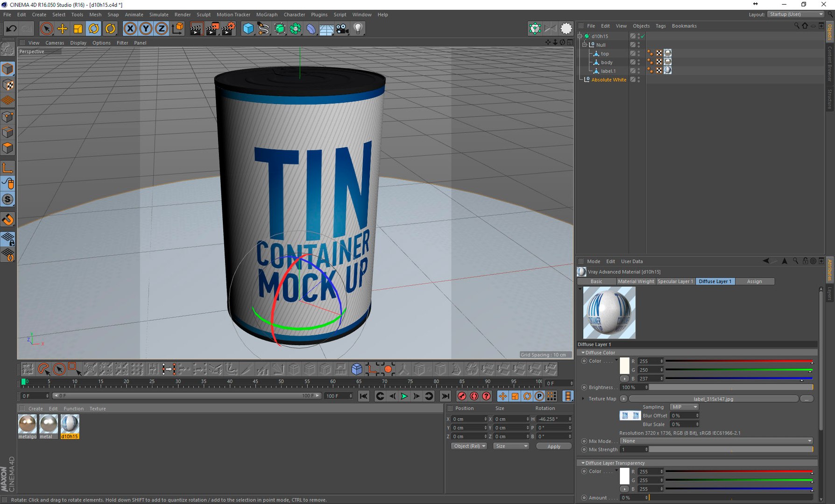
Task: Open Sampling MIP dropdown
Action: tap(684, 407)
